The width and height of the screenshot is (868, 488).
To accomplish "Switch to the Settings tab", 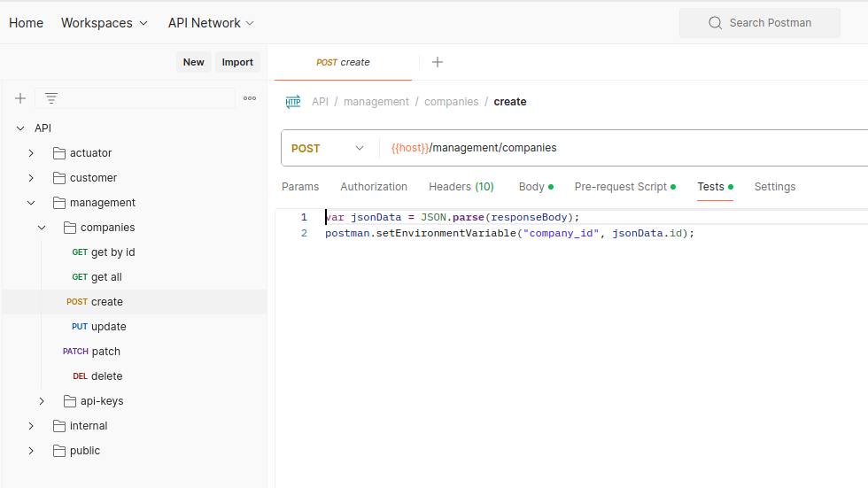I will coord(775,187).
